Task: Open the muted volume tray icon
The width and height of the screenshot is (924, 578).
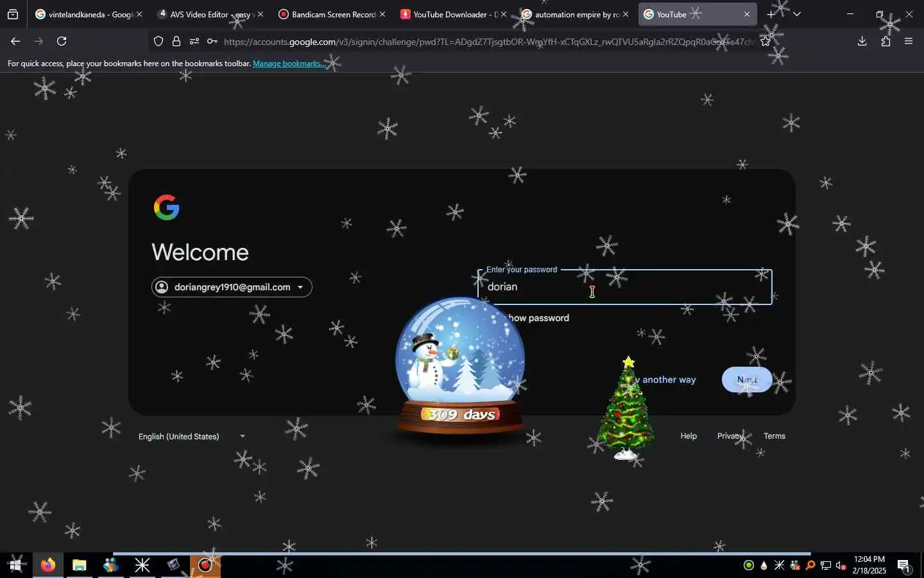Action: pos(841,566)
